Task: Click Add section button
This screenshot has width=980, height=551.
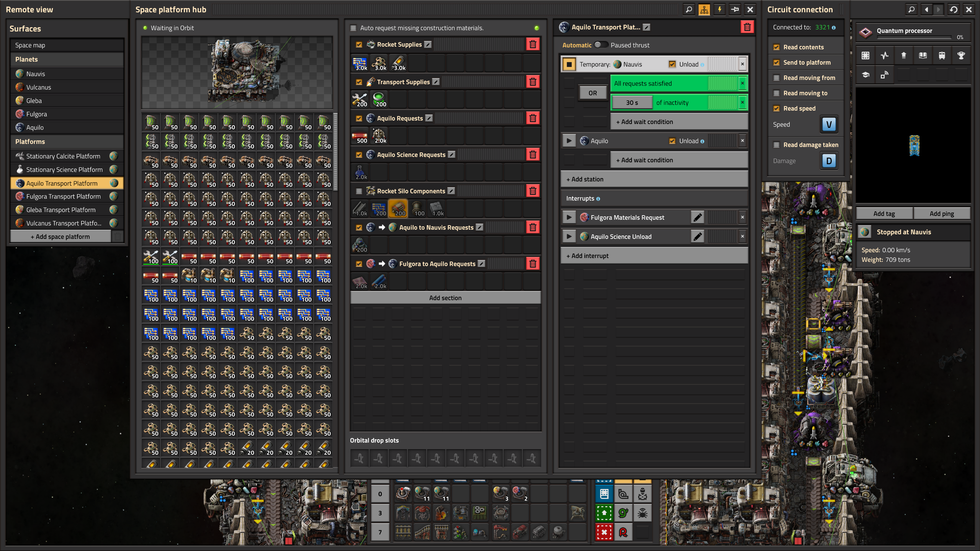Action: coord(445,298)
